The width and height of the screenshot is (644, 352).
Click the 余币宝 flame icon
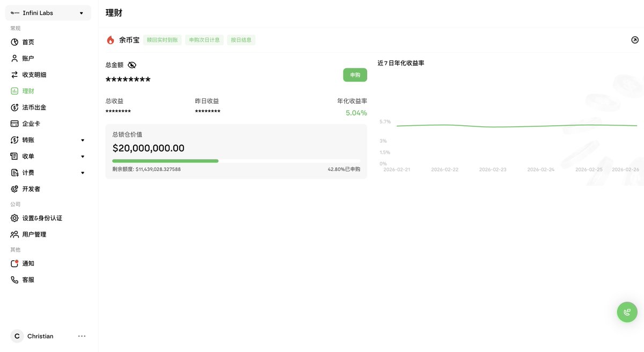pyautogui.click(x=111, y=40)
